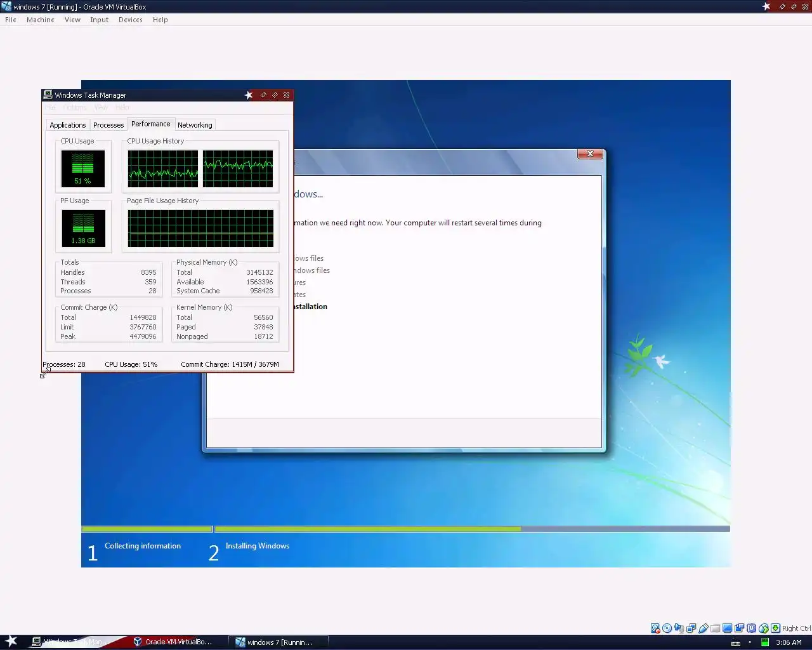The width and height of the screenshot is (812, 650).
Task: Open the VirtualBox Input menu
Action: click(99, 20)
